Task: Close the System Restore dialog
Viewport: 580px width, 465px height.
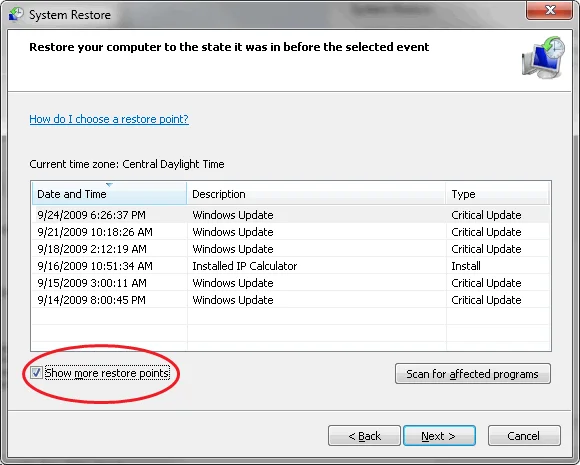Action: 549,10
